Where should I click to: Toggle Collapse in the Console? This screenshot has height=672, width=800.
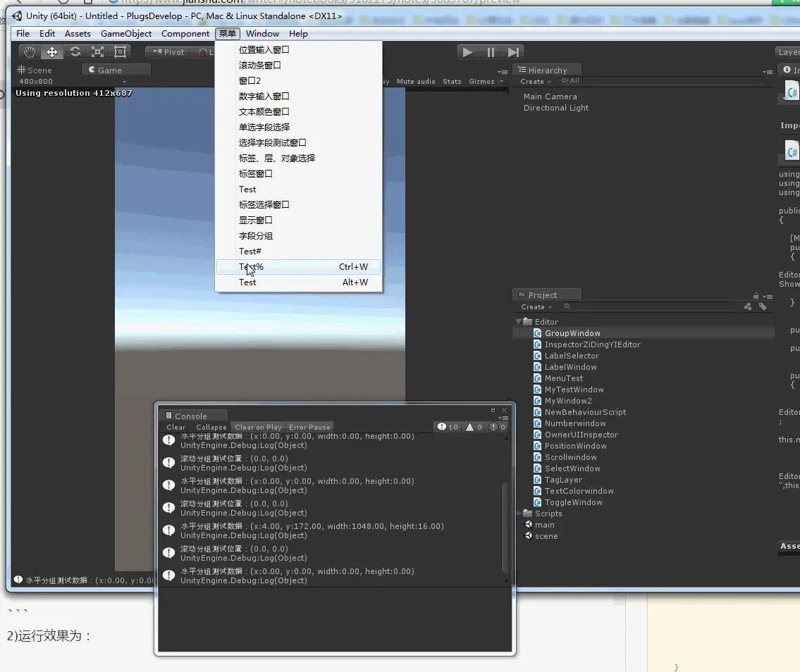click(x=211, y=428)
